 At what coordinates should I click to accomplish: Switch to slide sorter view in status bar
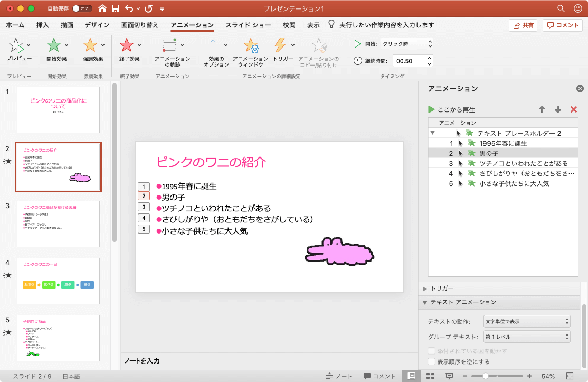tap(430, 376)
